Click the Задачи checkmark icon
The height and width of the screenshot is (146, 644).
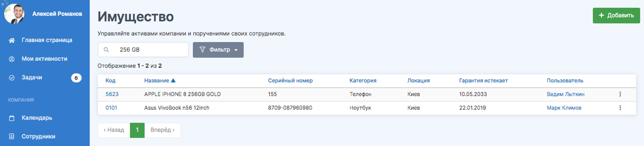(x=12, y=78)
